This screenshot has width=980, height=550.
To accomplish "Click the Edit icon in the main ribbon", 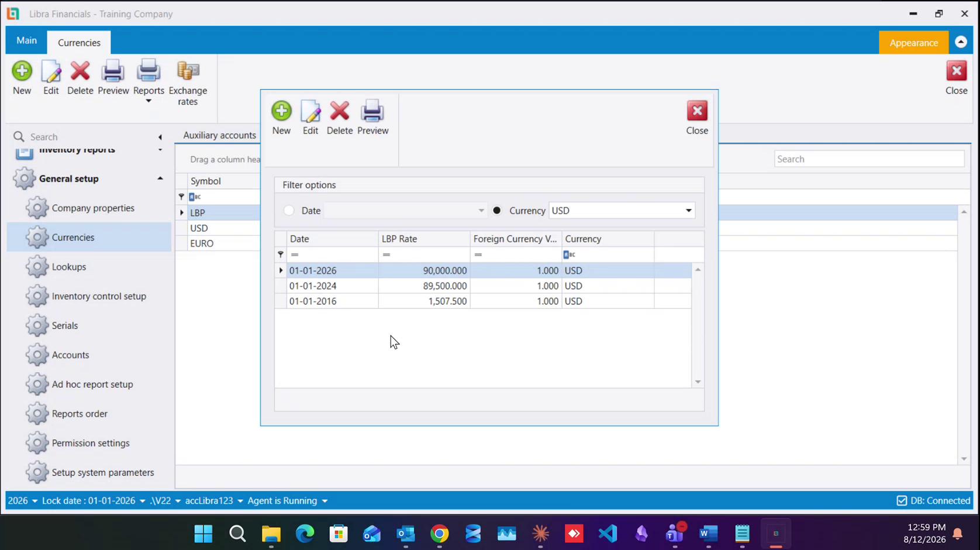I will 51,71.
